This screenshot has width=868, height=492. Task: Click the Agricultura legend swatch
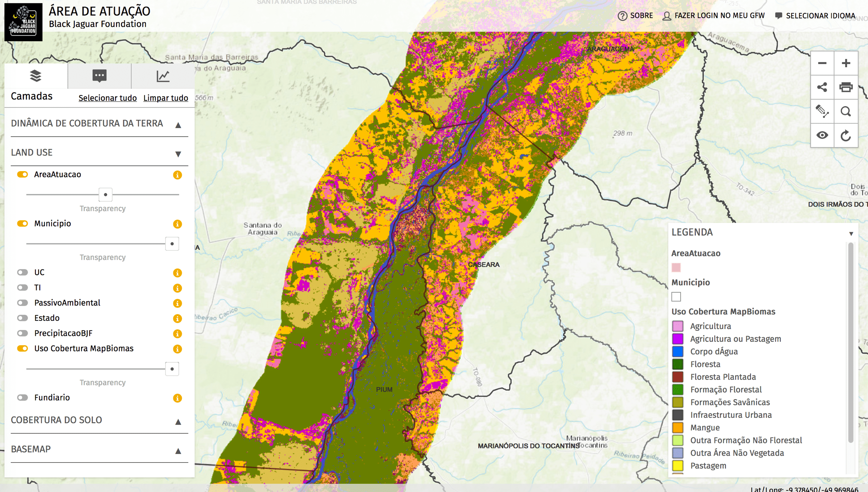pyautogui.click(x=677, y=326)
